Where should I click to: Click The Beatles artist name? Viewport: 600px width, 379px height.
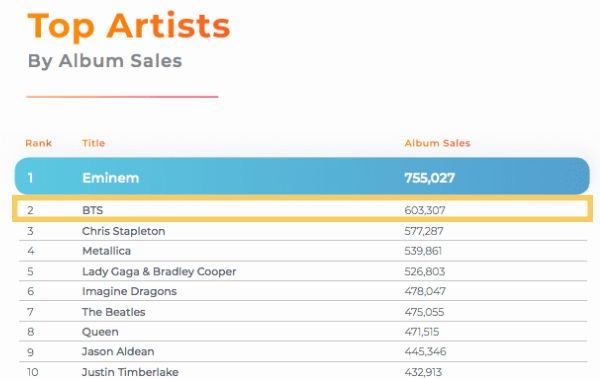point(114,312)
